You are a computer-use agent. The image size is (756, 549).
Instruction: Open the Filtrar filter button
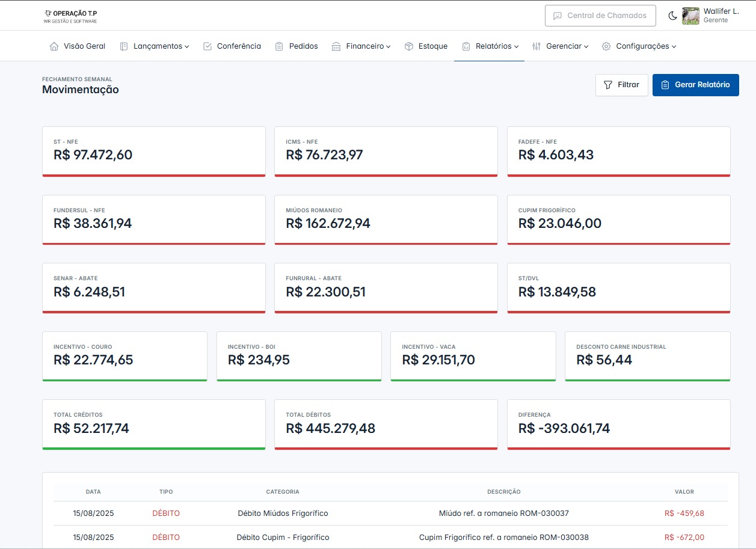click(621, 85)
